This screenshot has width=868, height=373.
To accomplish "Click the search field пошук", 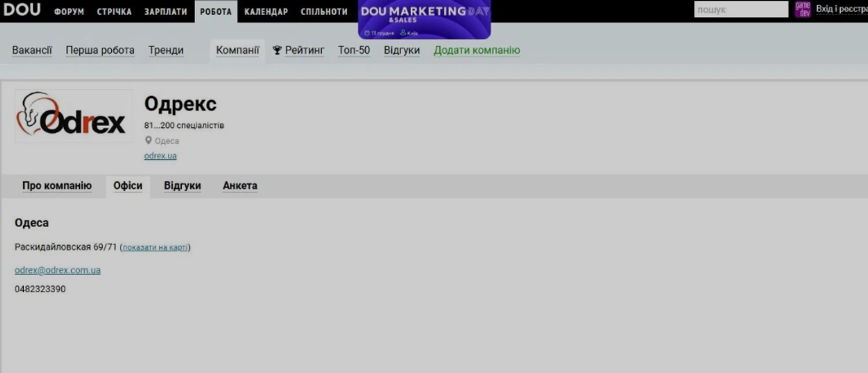I will click(740, 10).
